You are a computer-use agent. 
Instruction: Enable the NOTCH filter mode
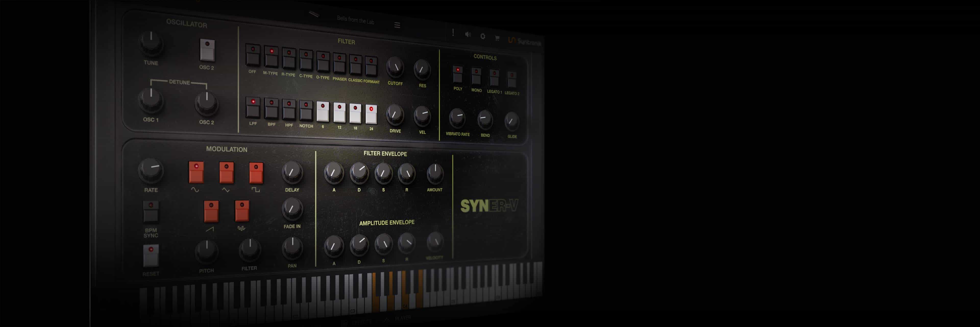(306, 111)
